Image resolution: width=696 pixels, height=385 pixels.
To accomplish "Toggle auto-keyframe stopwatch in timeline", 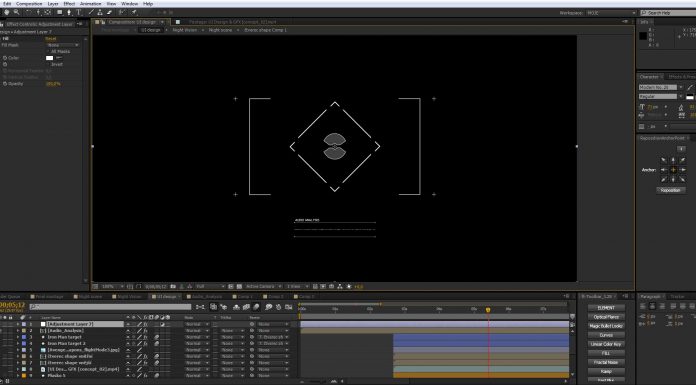I will tap(278, 307).
